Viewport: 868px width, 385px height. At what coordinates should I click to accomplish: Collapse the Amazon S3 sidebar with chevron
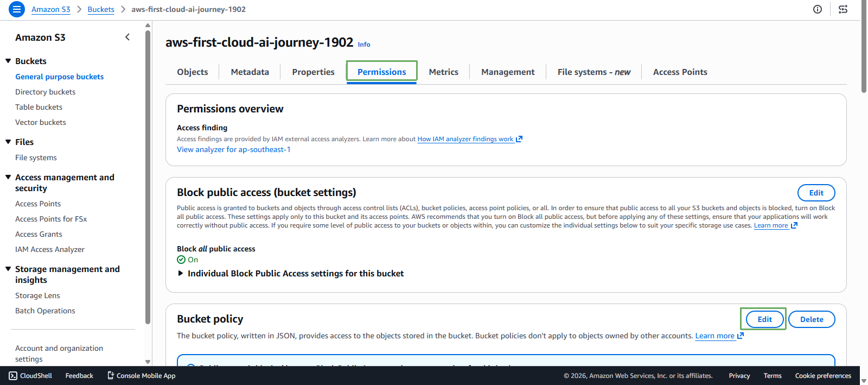(x=127, y=37)
